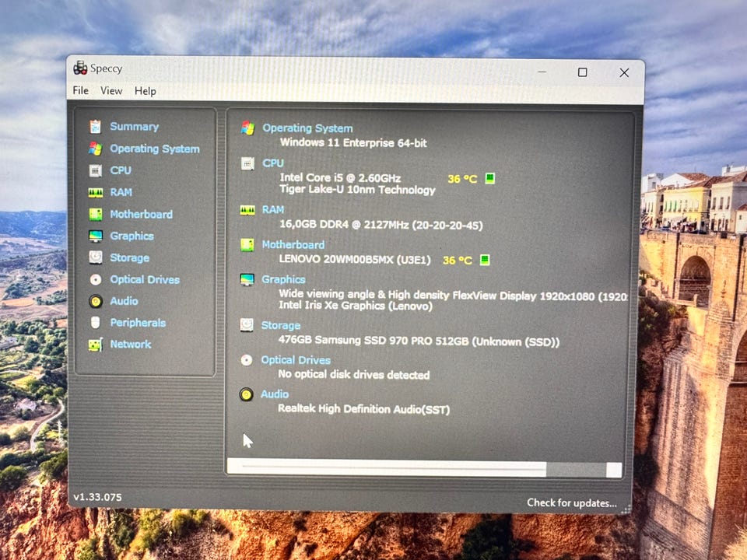747x560 pixels.
Task: Click the Graphics monitor icon in sidebar
Action: pyautogui.click(x=95, y=236)
